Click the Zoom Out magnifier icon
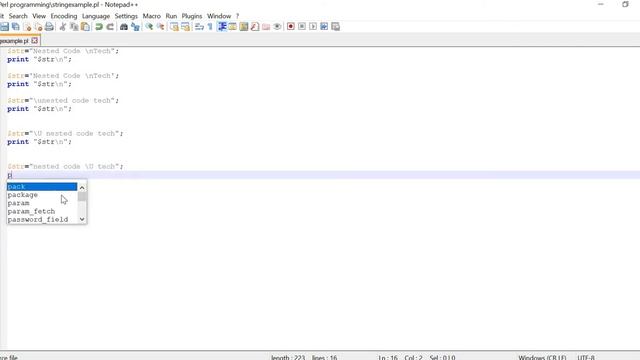This screenshot has height=360, width=640. [x=160, y=27]
